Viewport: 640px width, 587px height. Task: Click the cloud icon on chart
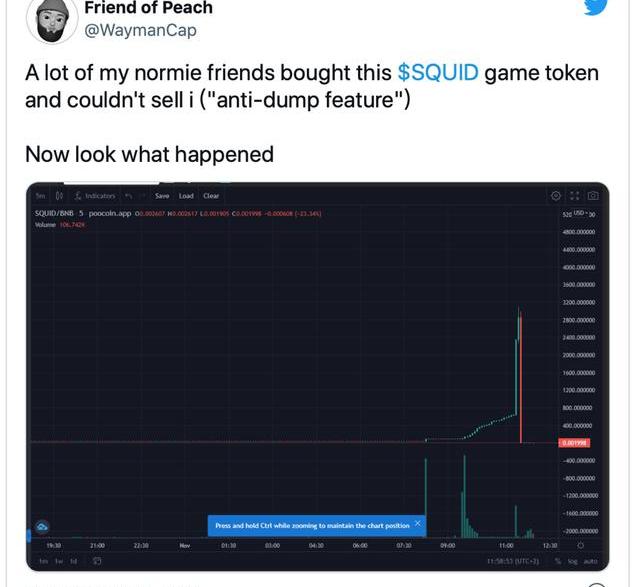42,526
